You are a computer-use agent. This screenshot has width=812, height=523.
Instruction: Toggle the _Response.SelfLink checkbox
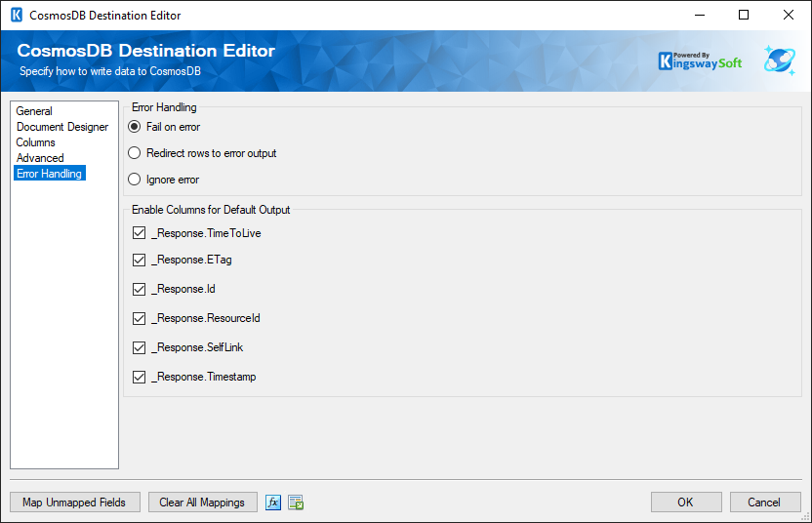coord(139,347)
